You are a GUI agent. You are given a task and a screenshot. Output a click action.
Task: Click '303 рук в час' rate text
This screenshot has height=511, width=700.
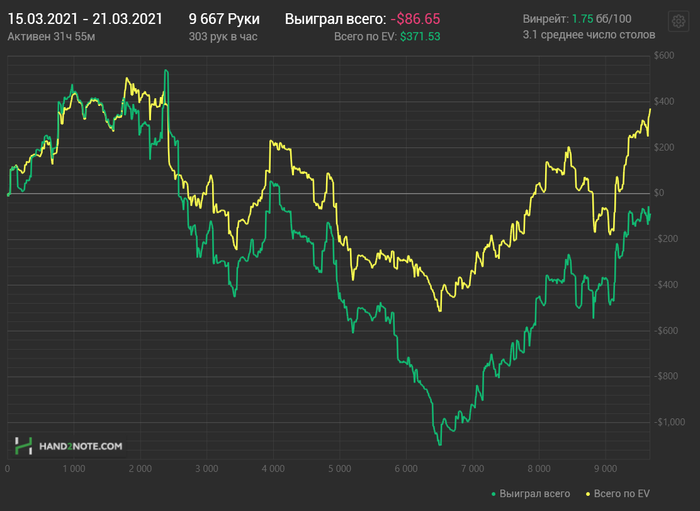tap(223, 37)
